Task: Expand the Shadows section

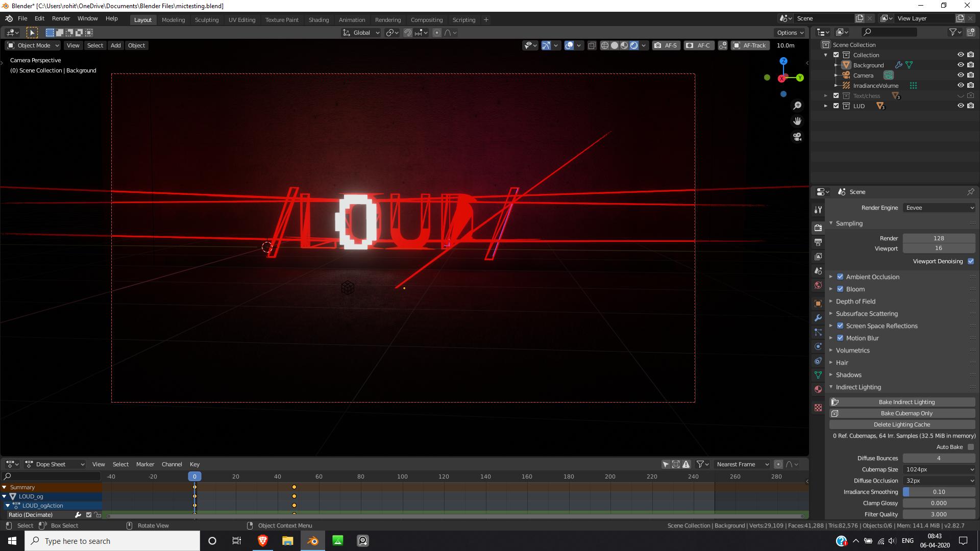Action: click(848, 374)
